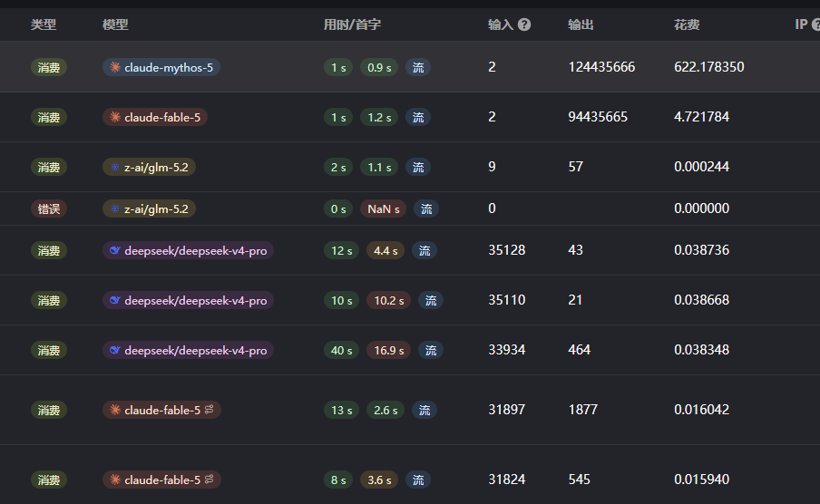The height and width of the screenshot is (504, 820).
Task: Click the 4.4 s first-token tag
Action: pyautogui.click(x=386, y=250)
